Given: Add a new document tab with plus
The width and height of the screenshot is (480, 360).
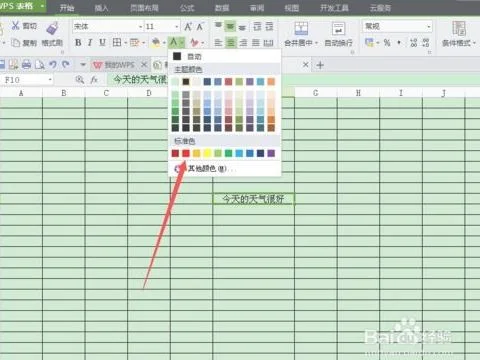Looking at the screenshot, I should tap(320, 65).
